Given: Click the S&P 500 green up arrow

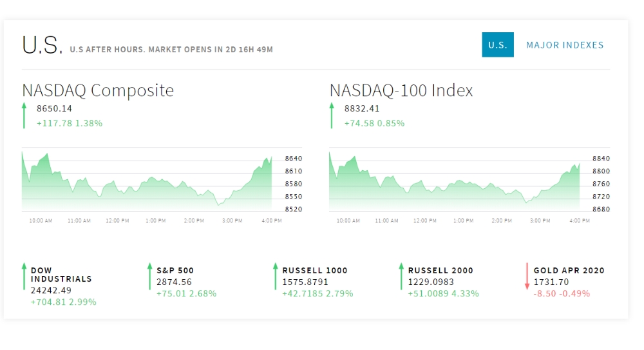Looking at the screenshot, I should (150, 277).
